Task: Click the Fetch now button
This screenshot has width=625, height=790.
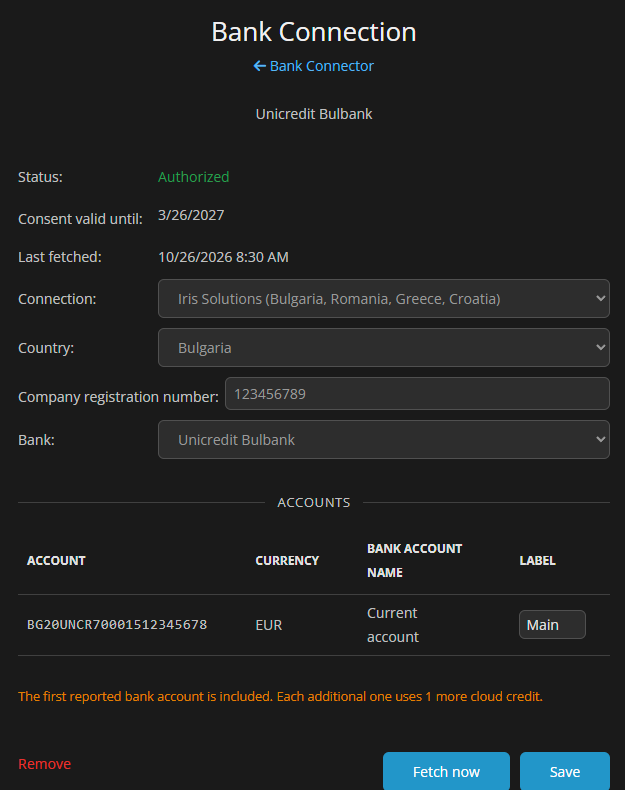Action: click(x=446, y=771)
